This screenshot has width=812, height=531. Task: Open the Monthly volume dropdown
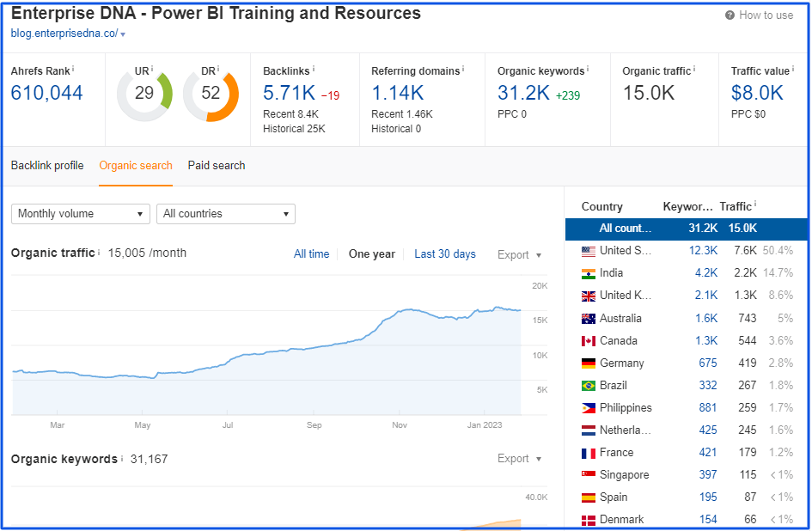(81, 214)
